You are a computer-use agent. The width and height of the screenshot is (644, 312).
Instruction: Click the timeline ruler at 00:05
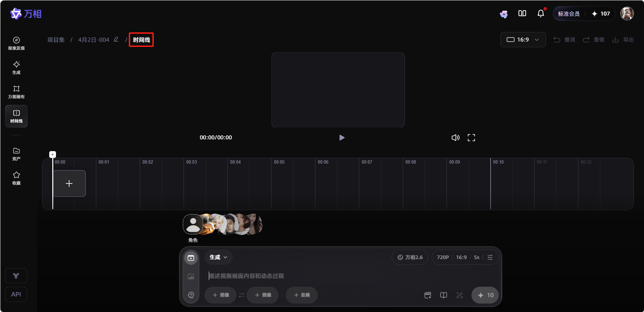tap(279, 162)
